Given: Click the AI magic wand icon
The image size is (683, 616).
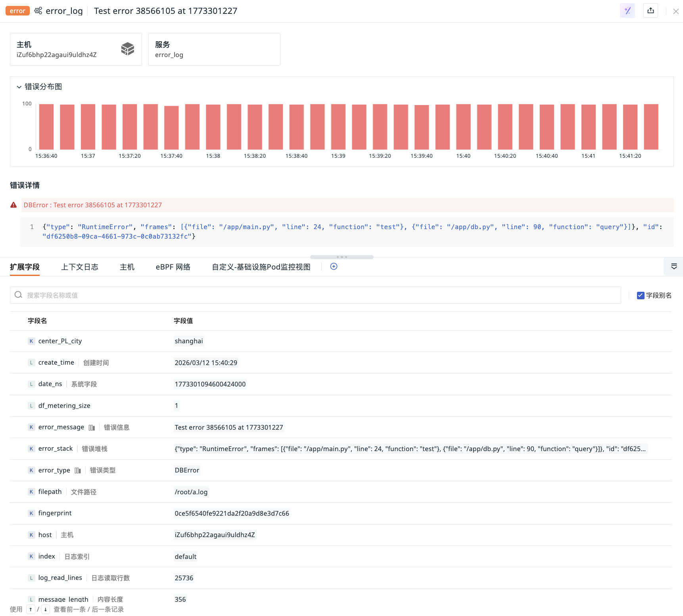Looking at the screenshot, I should (x=627, y=11).
